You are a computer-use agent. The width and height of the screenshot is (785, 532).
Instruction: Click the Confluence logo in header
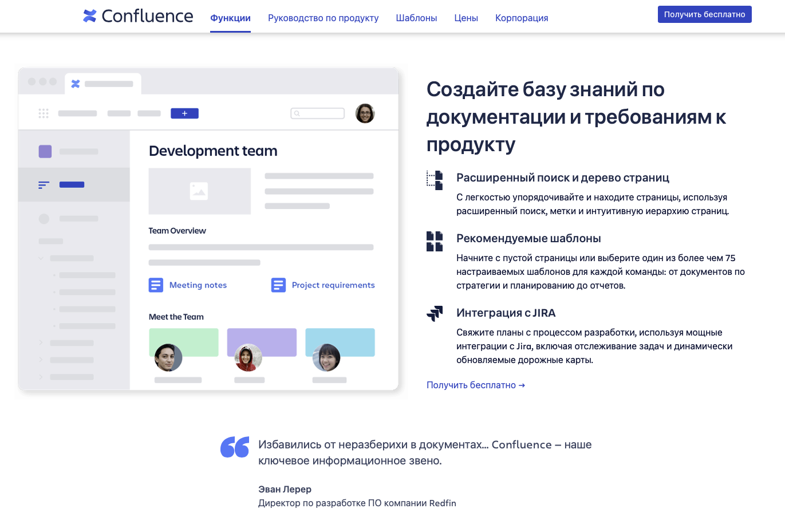(x=138, y=16)
